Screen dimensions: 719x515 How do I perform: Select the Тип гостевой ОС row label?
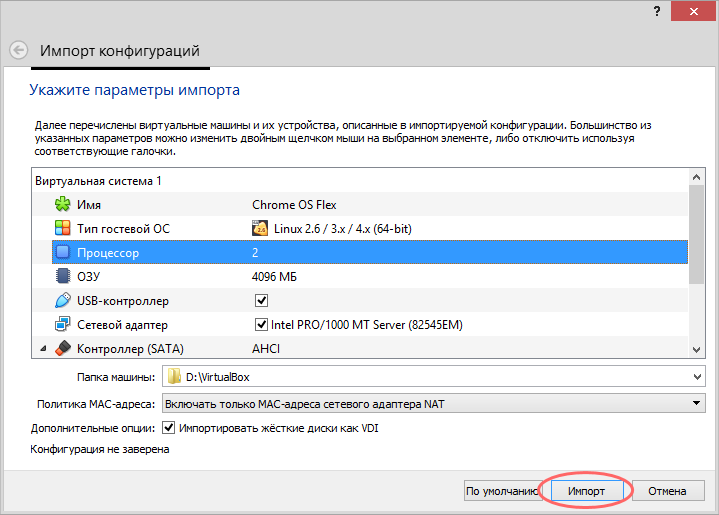click(123, 228)
